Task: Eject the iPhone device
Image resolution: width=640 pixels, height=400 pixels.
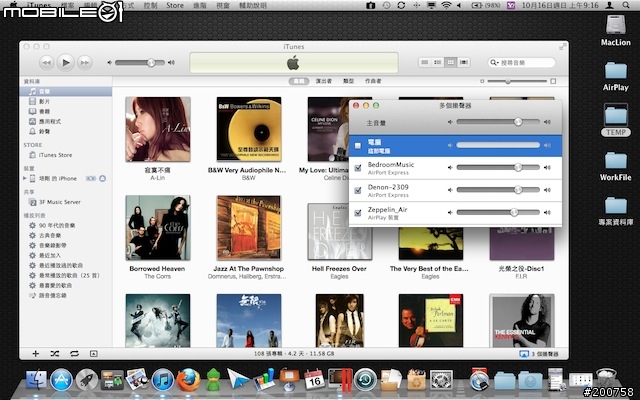Action: point(102,178)
